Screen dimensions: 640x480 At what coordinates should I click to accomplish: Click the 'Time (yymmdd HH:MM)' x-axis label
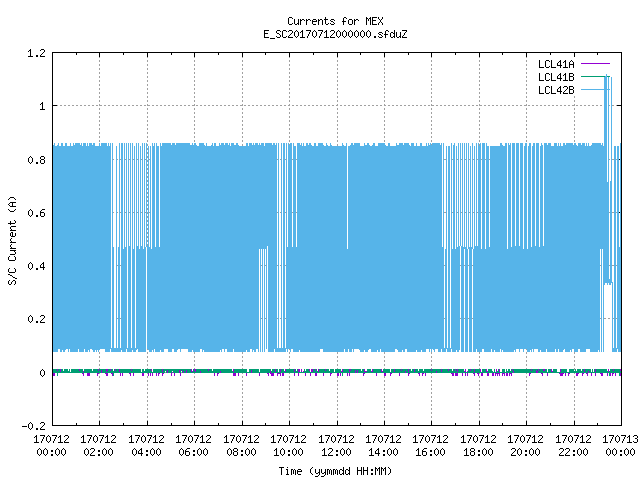[x=335, y=471]
